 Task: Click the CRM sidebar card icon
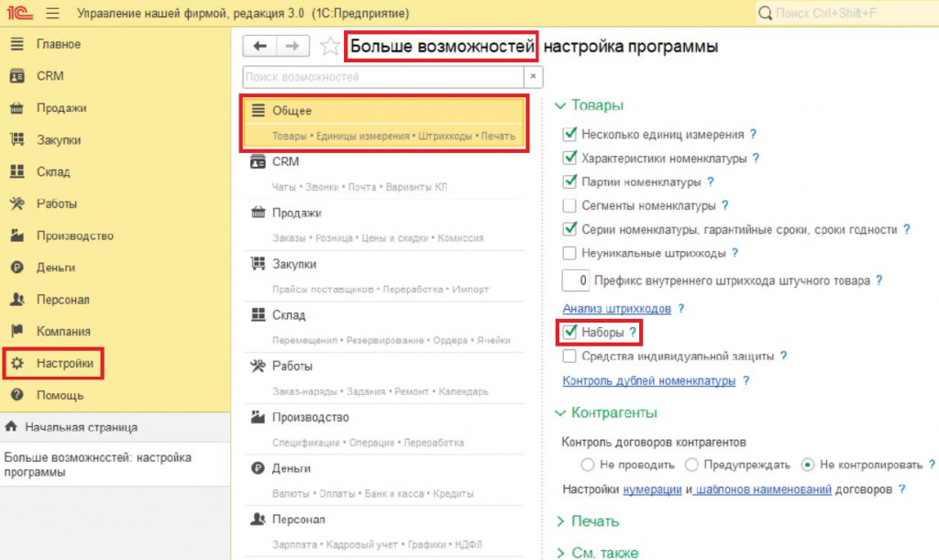point(17,76)
